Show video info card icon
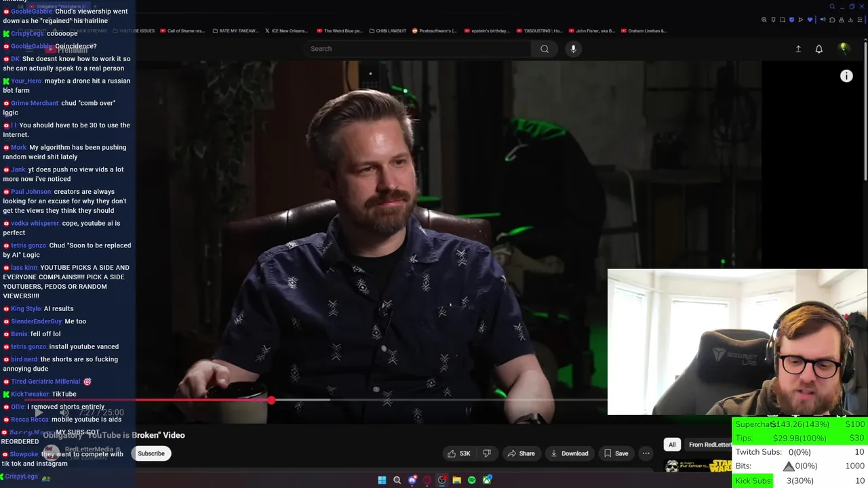Image resolution: width=868 pixels, height=488 pixels. point(846,76)
